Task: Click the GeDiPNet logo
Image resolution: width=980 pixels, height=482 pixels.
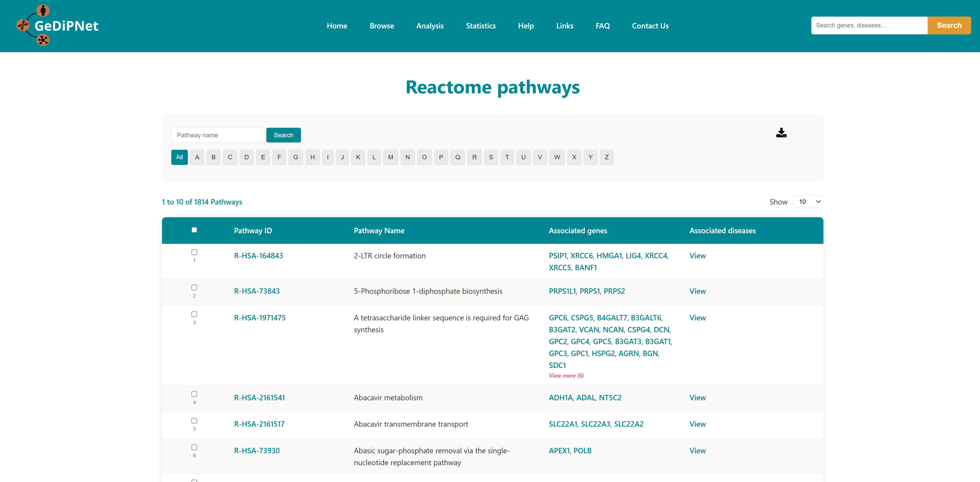Action: click(x=57, y=25)
